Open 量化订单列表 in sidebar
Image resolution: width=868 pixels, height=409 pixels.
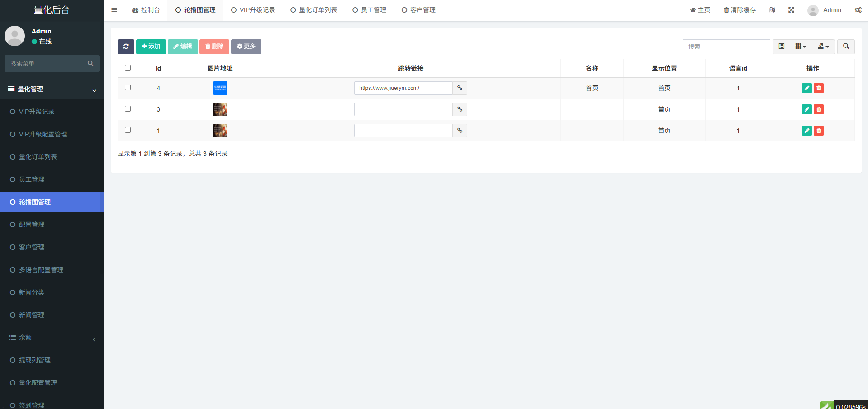[x=52, y=157]
